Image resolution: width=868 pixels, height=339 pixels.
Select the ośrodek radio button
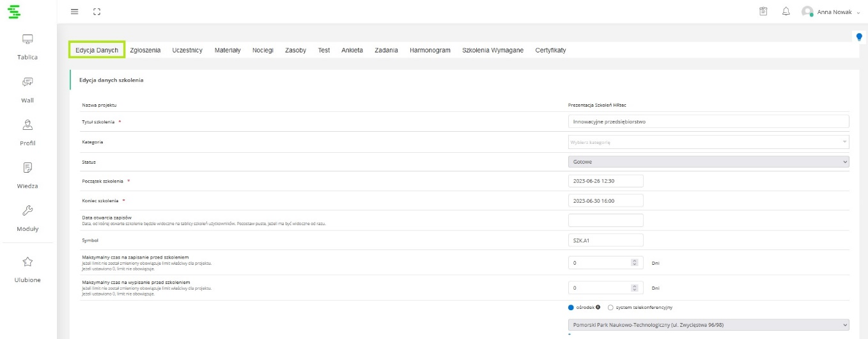coord(571,308)
